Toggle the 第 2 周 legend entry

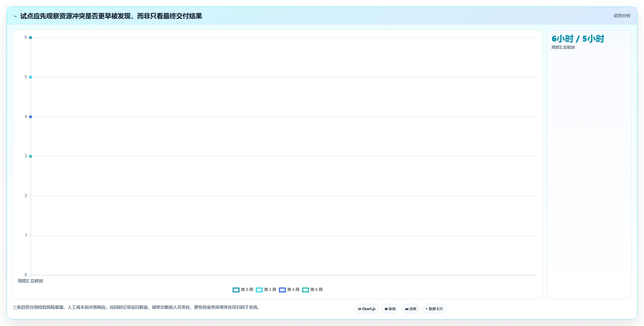coord(266,290)
